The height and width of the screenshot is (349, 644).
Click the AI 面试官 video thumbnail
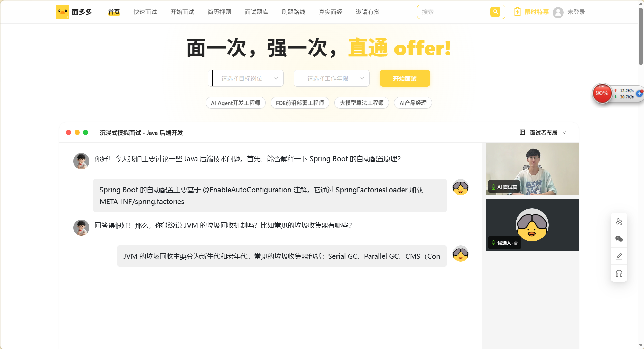coord(532,169)
